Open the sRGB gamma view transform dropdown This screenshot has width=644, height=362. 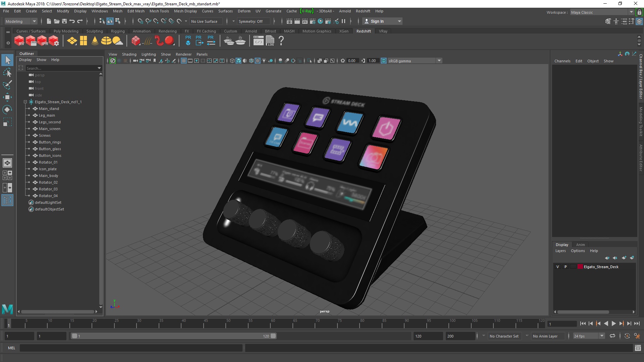415,61
